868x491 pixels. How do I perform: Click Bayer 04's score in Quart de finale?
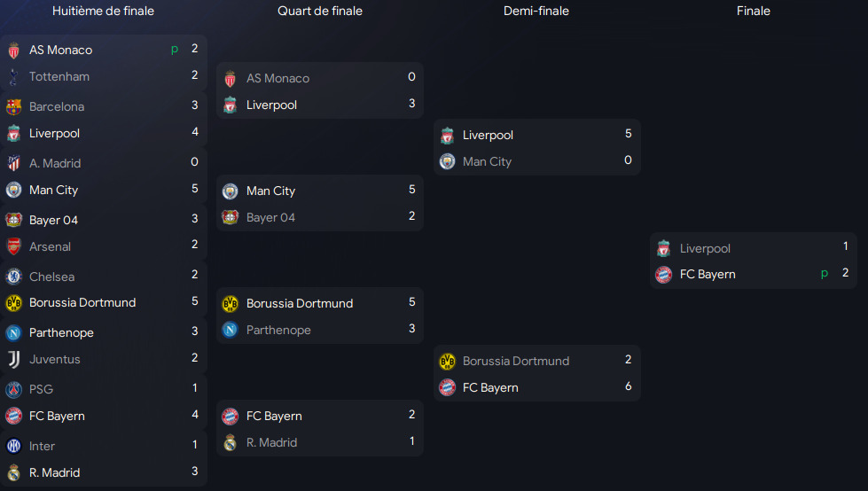tap(411, 217)
